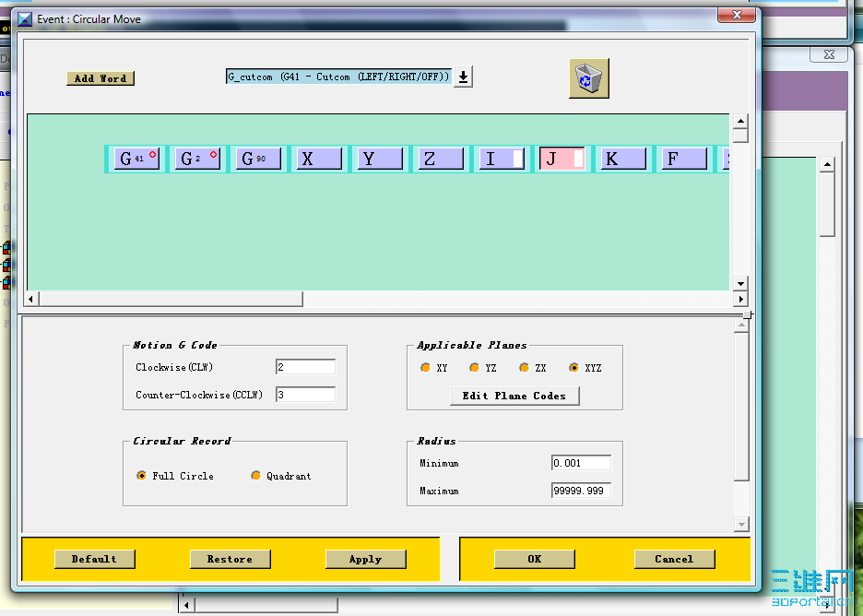
Task: Click parameters panel scroll down arrow
Action: tap(741, 525)
